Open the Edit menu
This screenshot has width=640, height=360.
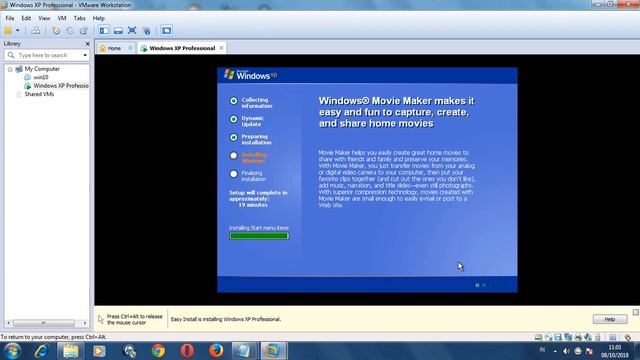tap(26, 18)
